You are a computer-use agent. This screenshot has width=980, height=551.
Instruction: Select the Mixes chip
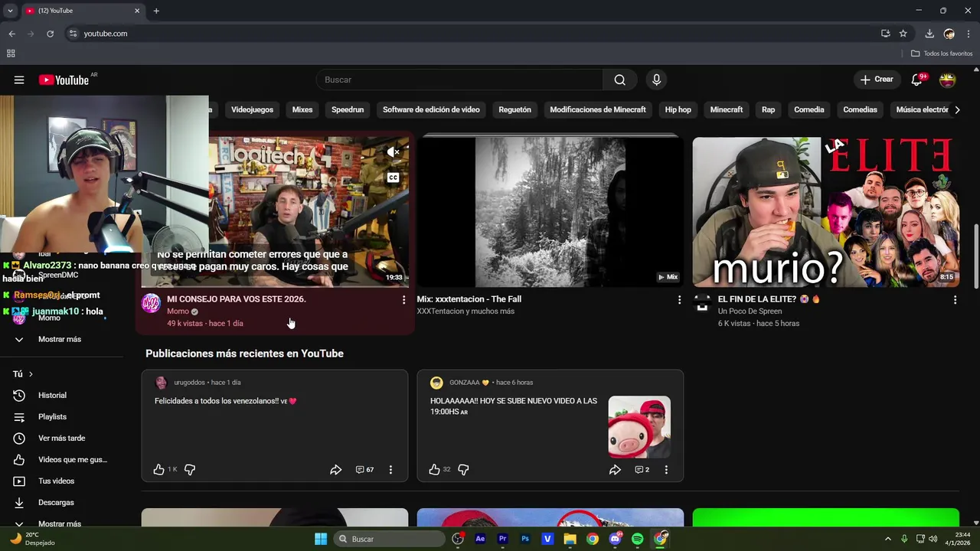302,109
